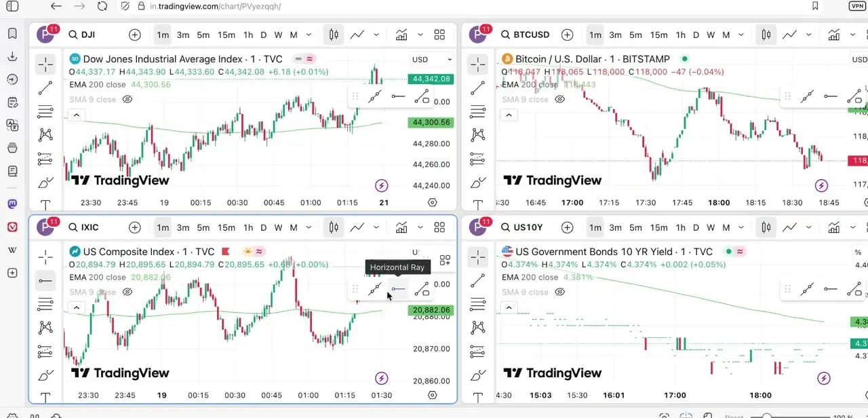This screenshot has width=868, height=418.
Task: Select the brush tool in DJI panel
Action: [45, 183]
